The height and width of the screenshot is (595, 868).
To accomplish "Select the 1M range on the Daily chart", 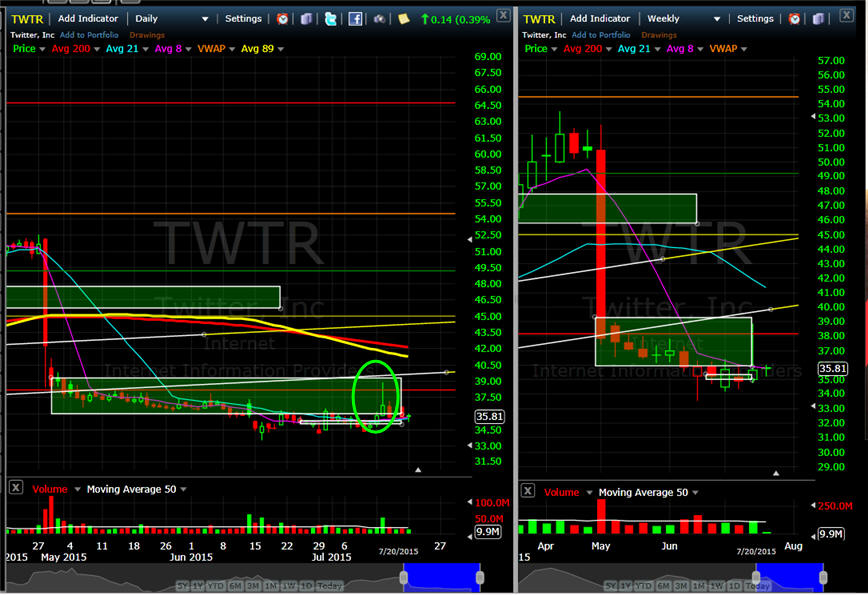I will (271, 586).
